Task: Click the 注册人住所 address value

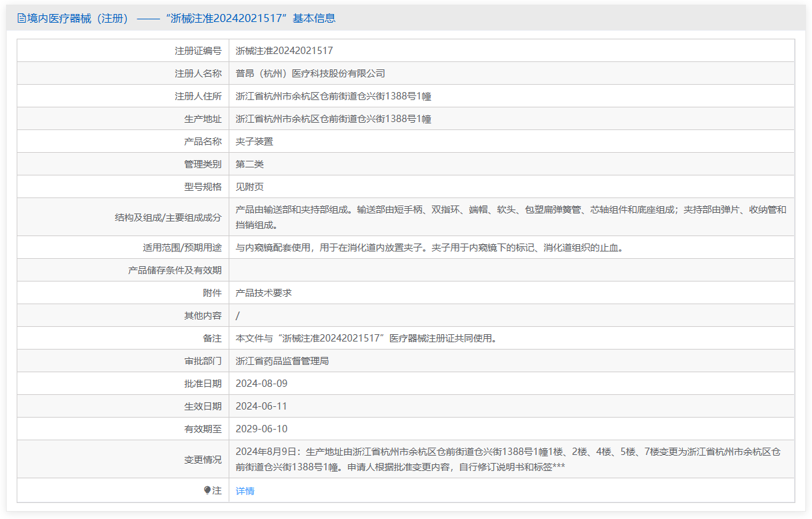Action: coord(333,96)
